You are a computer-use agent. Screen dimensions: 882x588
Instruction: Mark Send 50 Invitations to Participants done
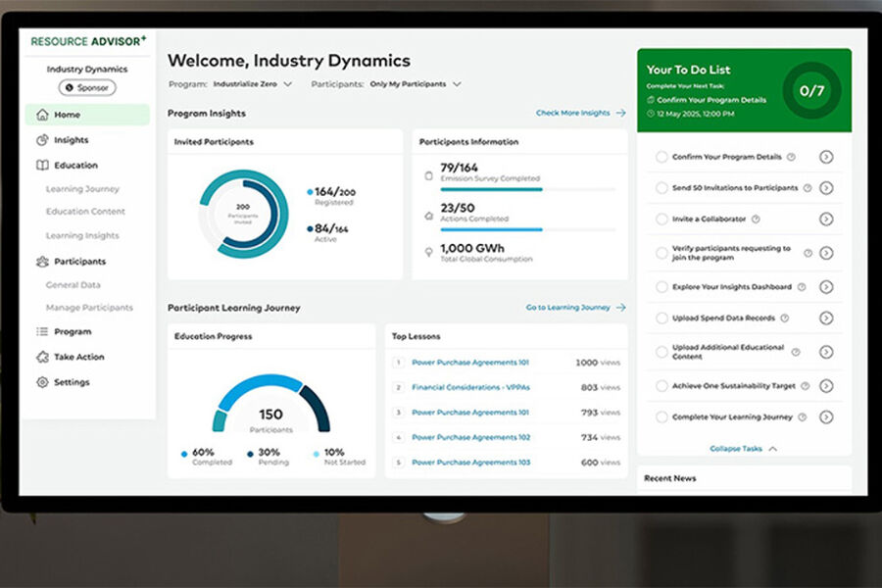tap(661, 188)
